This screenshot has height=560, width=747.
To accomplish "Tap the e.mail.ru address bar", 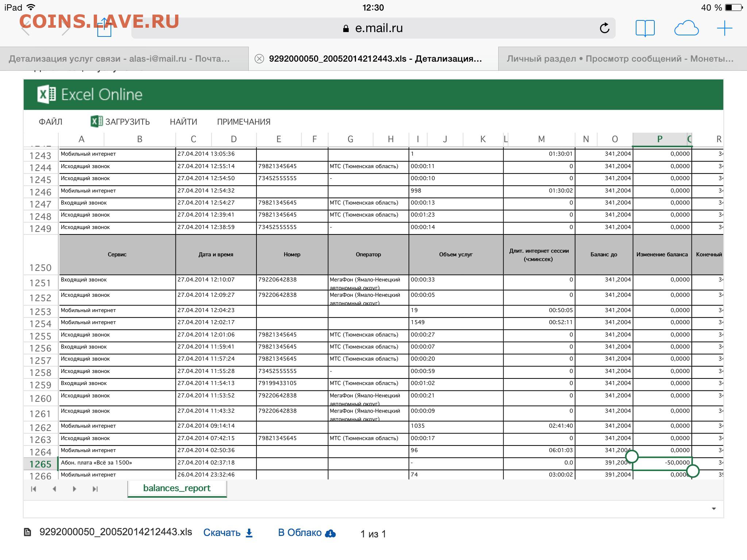I will [x=373, y=28].
